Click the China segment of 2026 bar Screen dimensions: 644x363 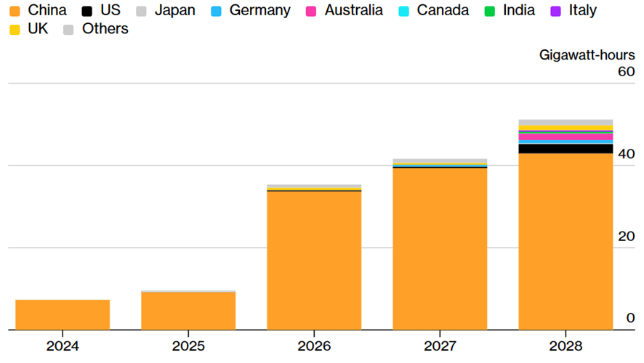[314, 260]
